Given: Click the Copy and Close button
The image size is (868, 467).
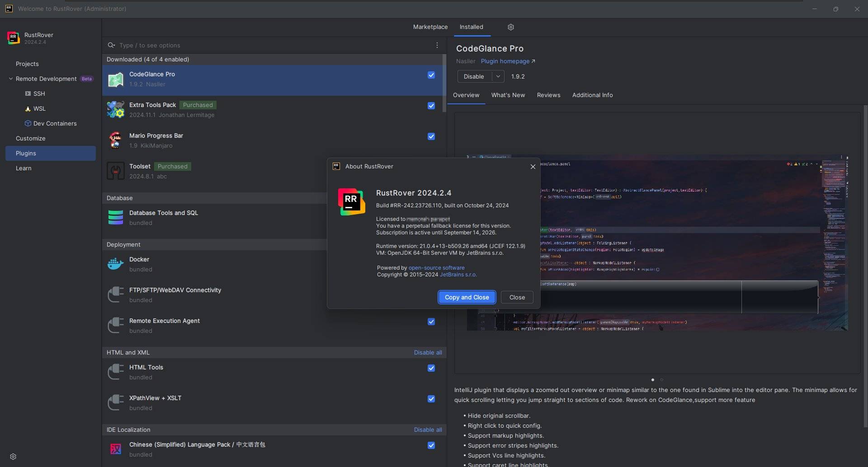Looking at the screenshot, I should (467, 297).
